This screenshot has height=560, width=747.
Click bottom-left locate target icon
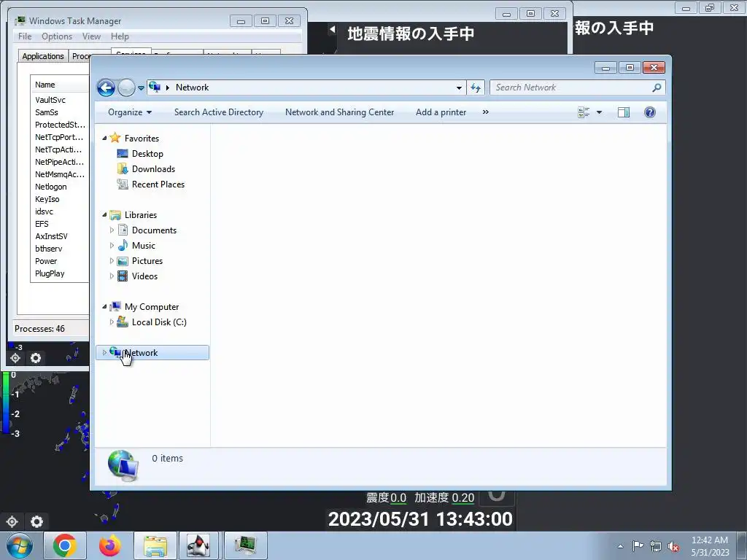(12, 521)
